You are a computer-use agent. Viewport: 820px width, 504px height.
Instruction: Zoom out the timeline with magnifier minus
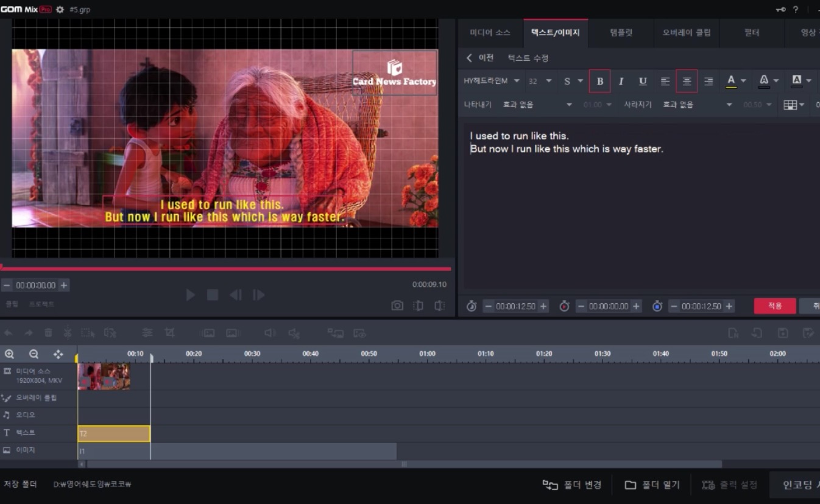click(x=34, y=354)
